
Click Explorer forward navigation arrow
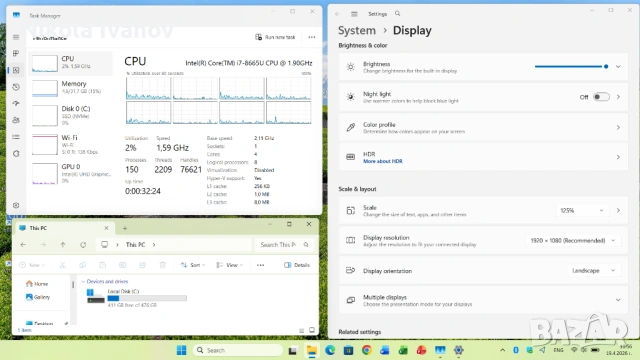(43, 244)
